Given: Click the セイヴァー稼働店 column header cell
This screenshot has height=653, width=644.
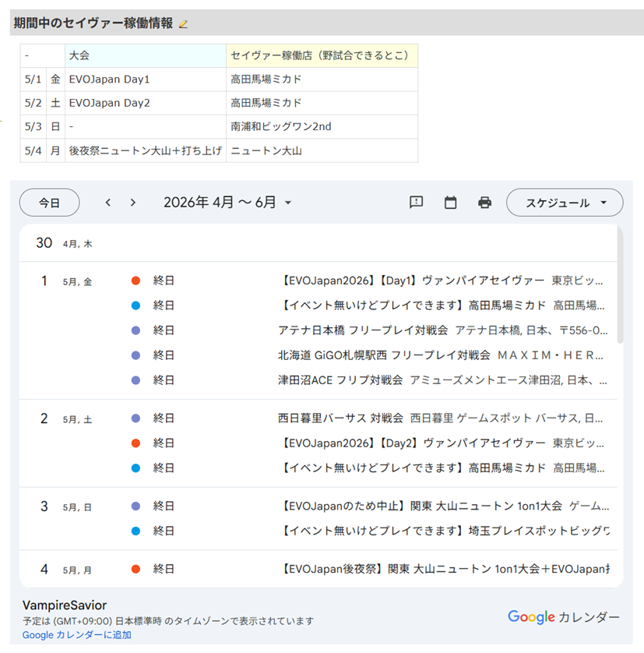Looking at the screenshot, I should [322, 56].
